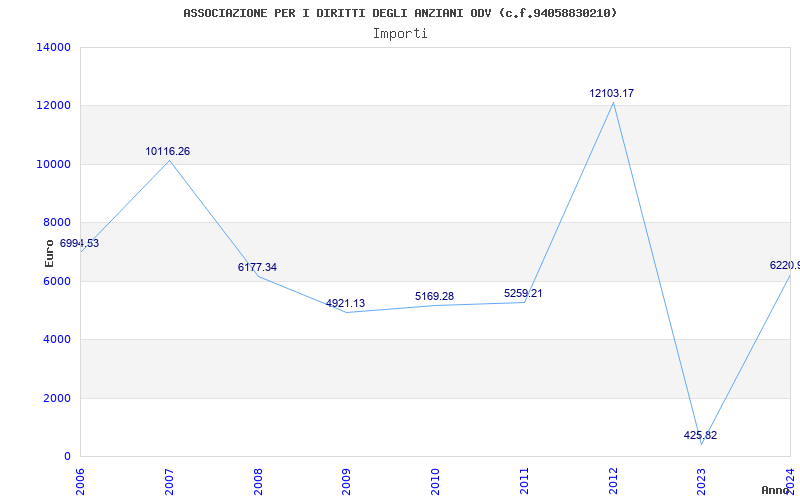Click the Importi subtitle
The width and height of the screenshot is (800, 500).
(x=400, y=34)
